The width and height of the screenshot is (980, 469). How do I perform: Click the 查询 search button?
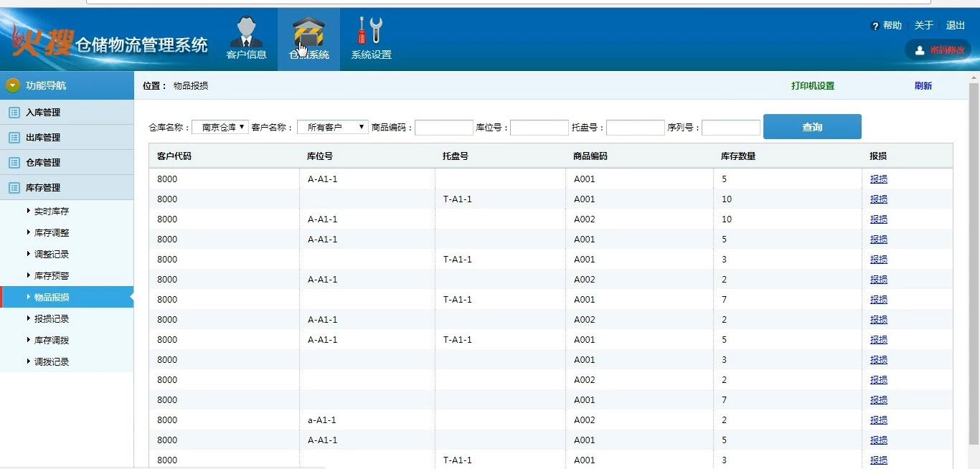(812, 127)
